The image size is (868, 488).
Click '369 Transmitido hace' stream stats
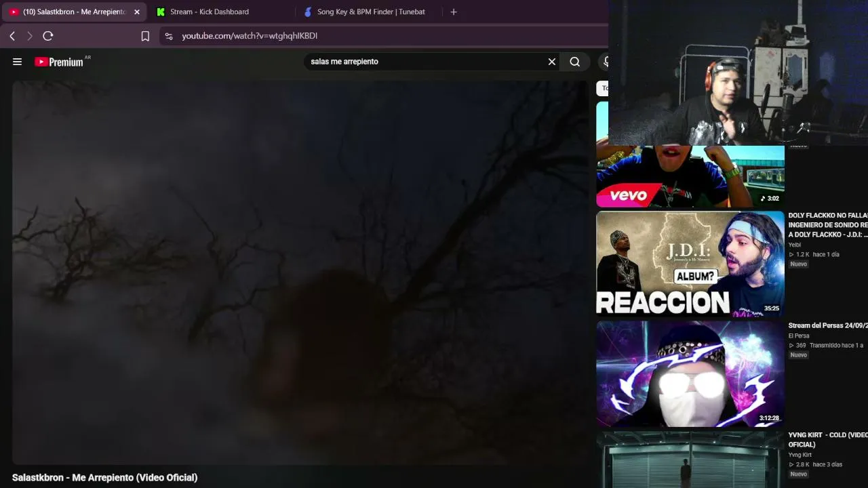click(826, 346)
